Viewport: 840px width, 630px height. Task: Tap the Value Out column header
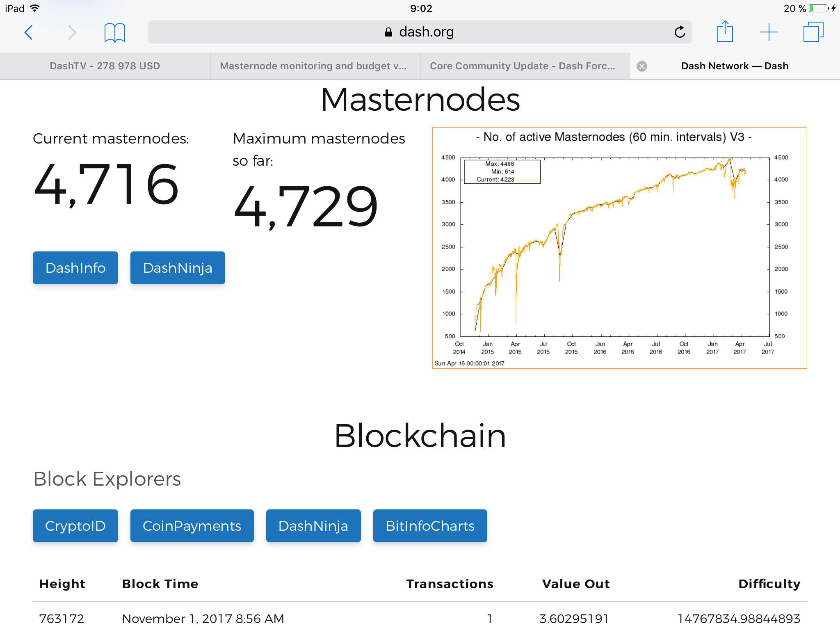pos(576,584)
